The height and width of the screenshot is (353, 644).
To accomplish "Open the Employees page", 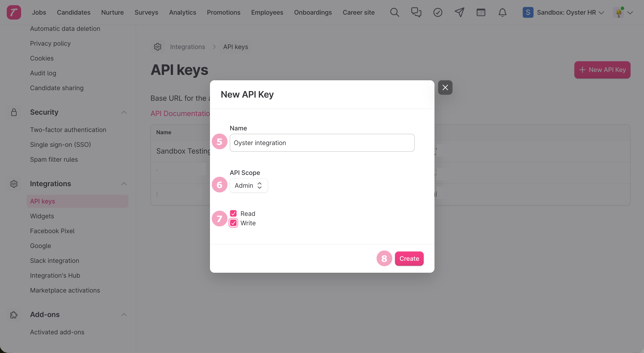I will (x=267, y=12).
